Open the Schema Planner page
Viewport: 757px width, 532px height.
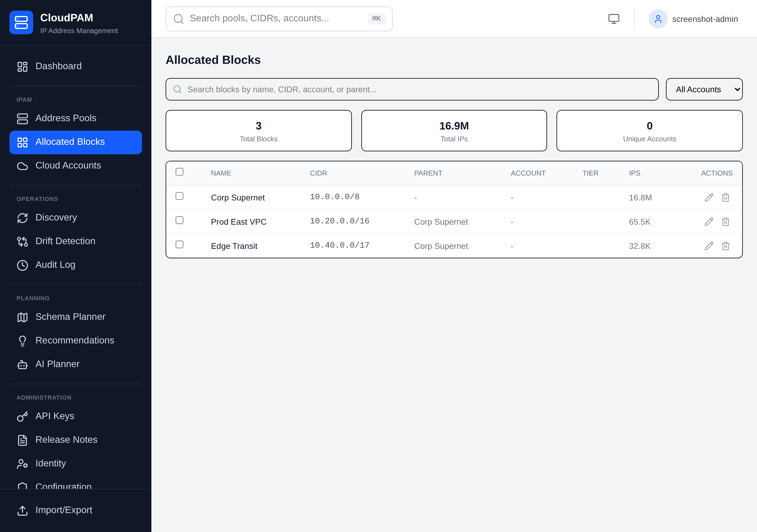point(75,317)
